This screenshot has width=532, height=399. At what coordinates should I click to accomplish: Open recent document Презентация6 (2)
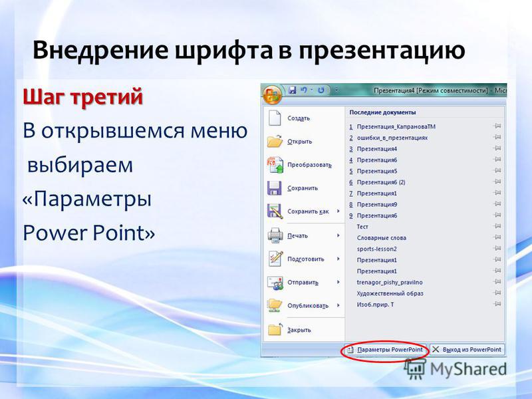[x=380, y=182]
